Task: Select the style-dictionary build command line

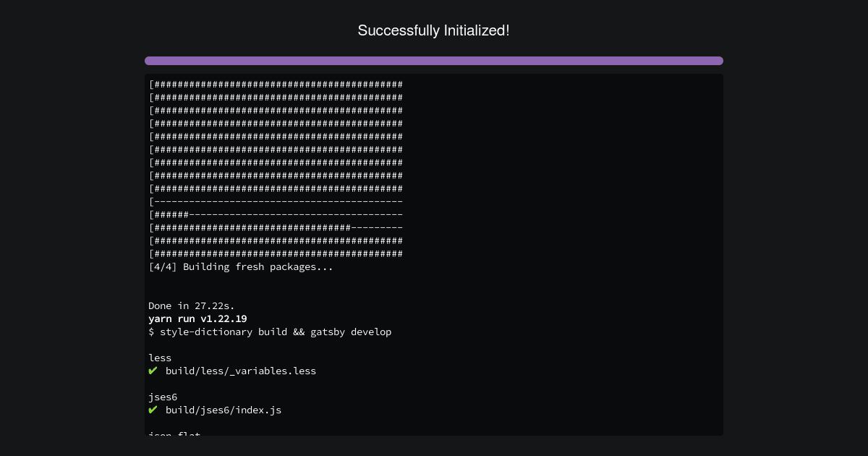Action: [x=270, y=332]
